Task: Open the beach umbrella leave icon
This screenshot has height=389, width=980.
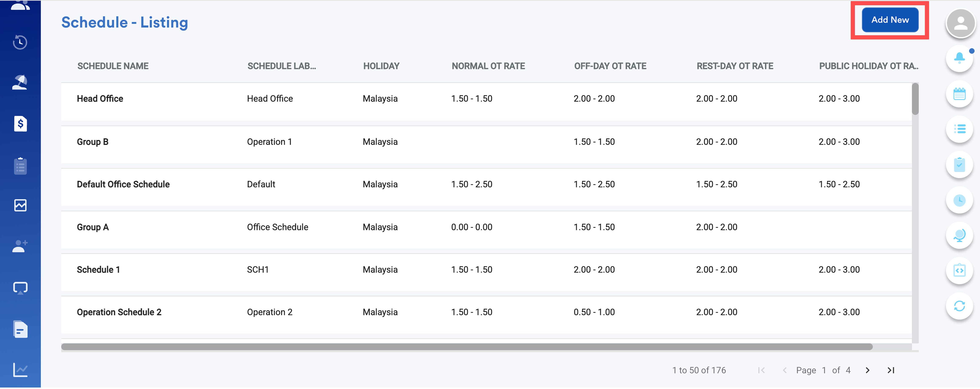Action: 20,83
